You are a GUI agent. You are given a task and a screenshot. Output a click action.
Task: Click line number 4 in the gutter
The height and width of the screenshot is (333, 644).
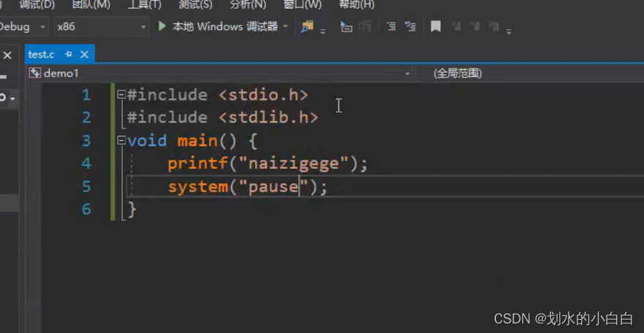tap(86, 164)
